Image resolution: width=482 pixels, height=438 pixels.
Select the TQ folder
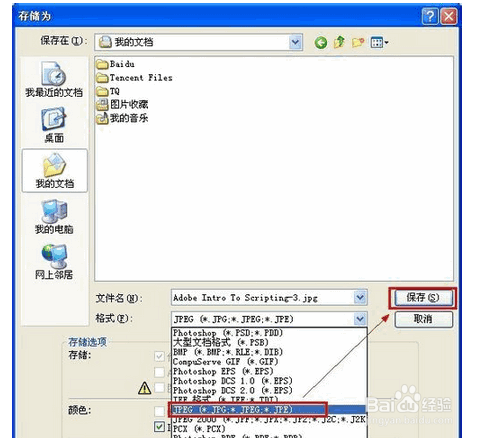tap(108, 91)
